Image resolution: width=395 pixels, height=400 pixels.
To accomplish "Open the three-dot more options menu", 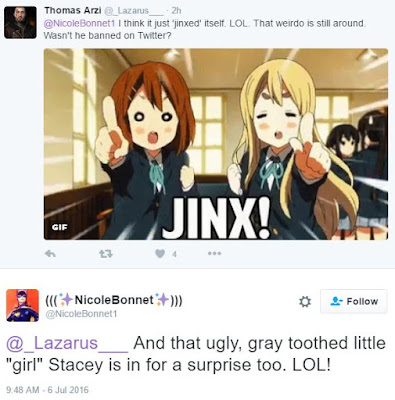I will click(214, 254).
